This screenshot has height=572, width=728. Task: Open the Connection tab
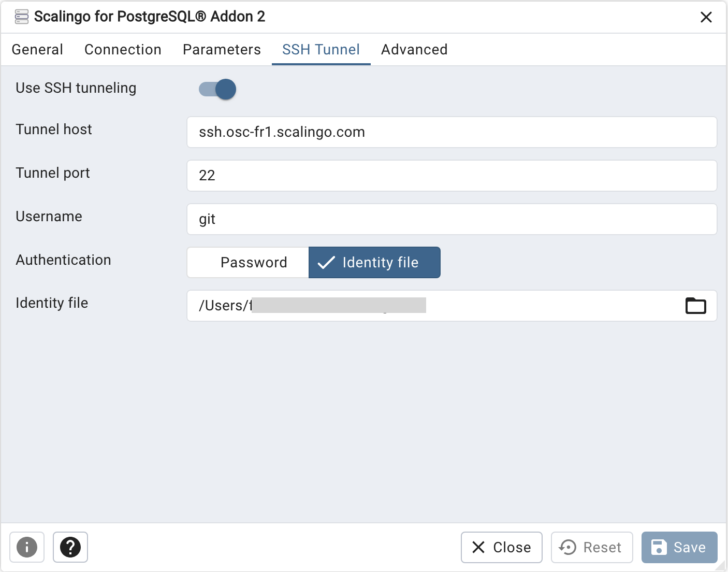123,50
